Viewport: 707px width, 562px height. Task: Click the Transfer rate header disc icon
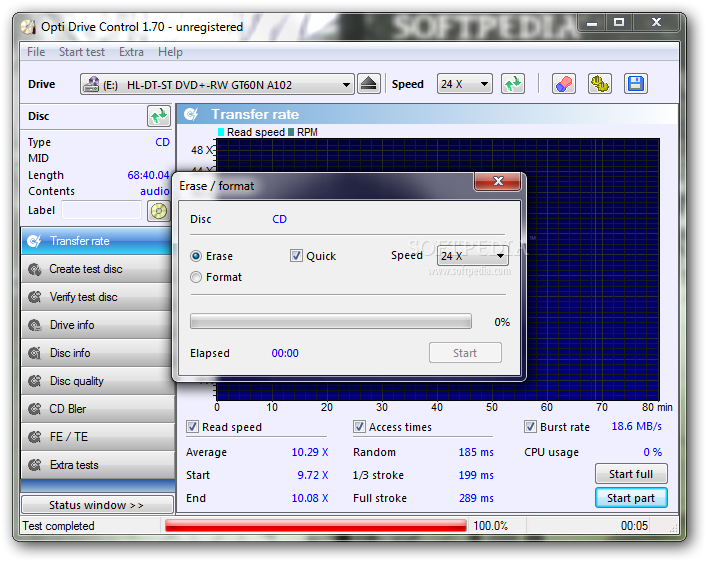click(x=191, y=115)
